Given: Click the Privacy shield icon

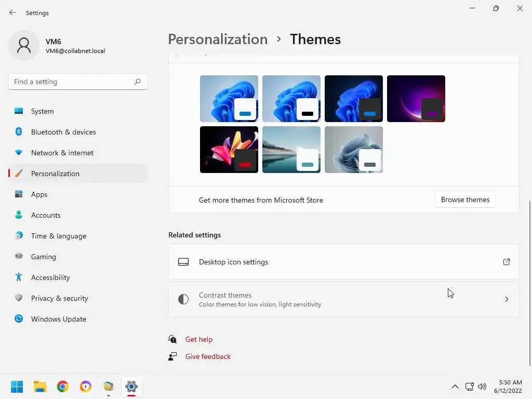Looking at the screenshot, I should coord(19,298).
